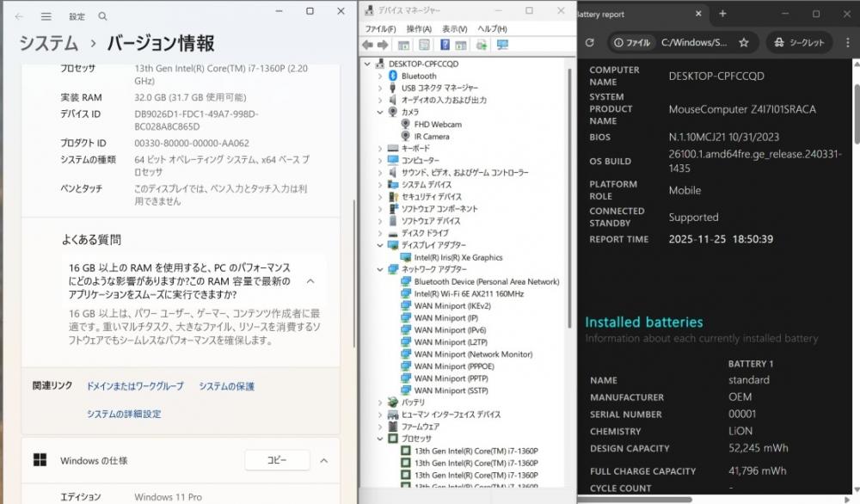860x504 pixels.
Task: Select WAN Miniport (SSTP) entry
Action: (x=451, y=390)
